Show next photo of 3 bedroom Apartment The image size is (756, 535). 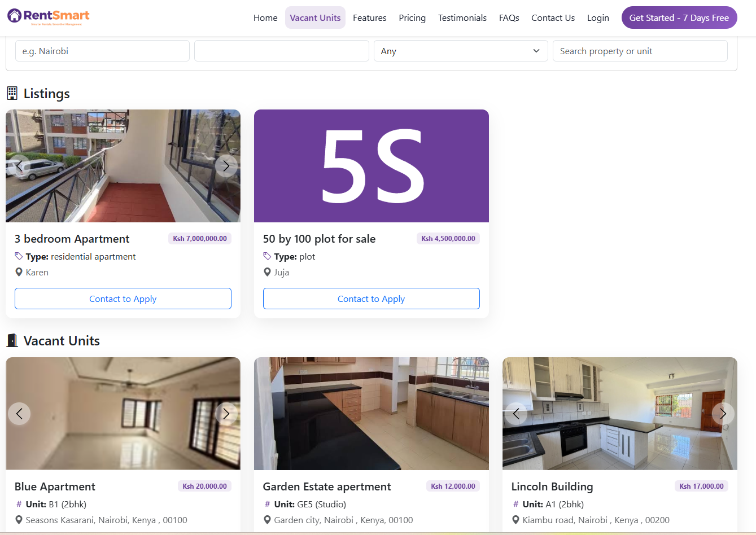(x=226, y=166)
